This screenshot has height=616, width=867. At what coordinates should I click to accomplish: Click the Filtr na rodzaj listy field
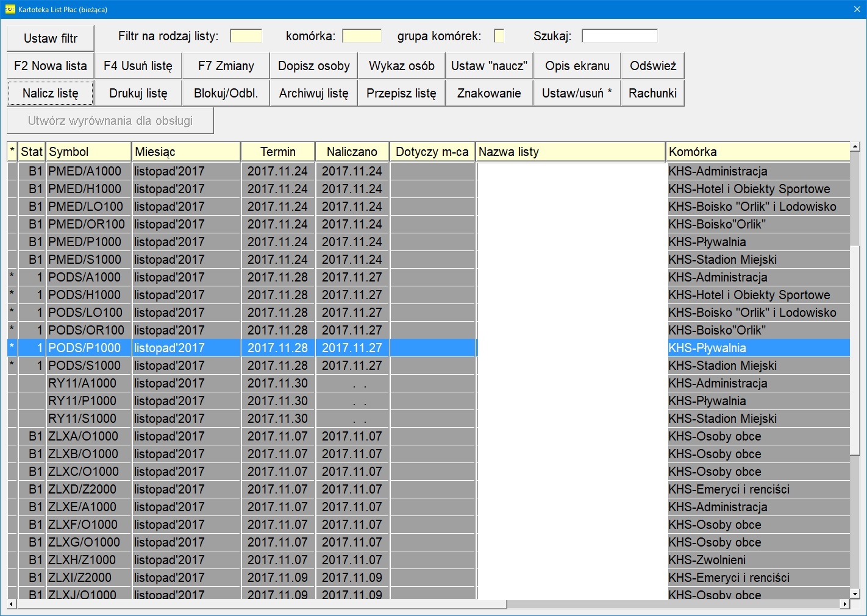tap(246, 36)
